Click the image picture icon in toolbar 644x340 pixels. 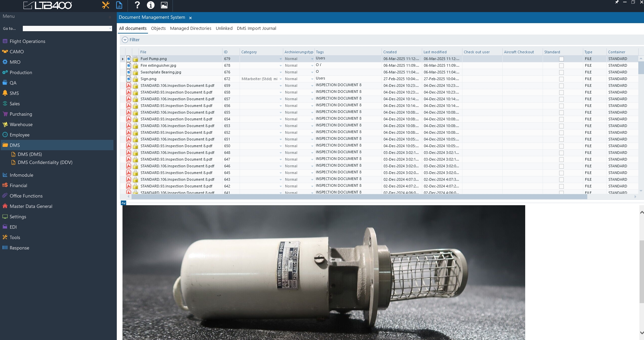(164, 5)
